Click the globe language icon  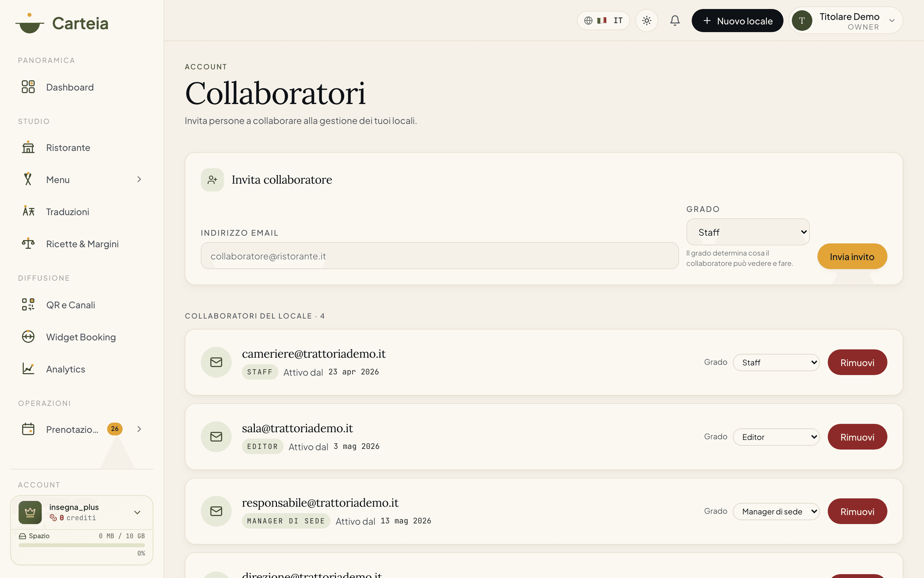588,21
